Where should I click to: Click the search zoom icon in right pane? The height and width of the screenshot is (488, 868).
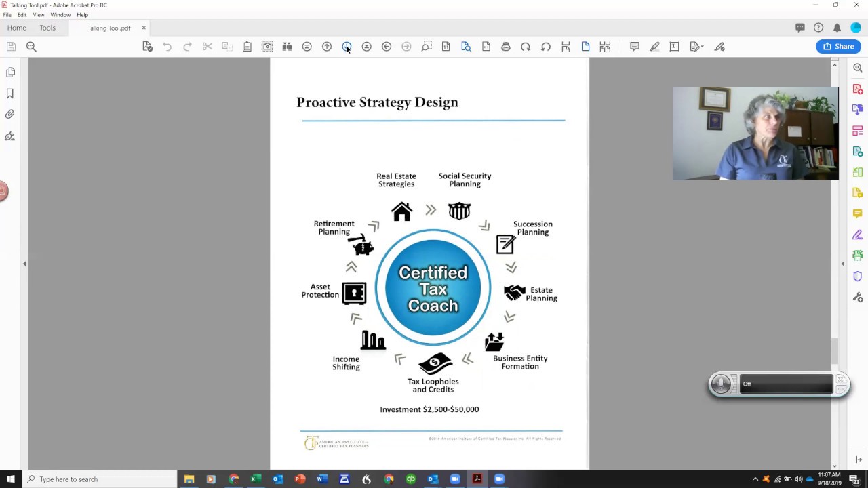[x=858, y=68]
